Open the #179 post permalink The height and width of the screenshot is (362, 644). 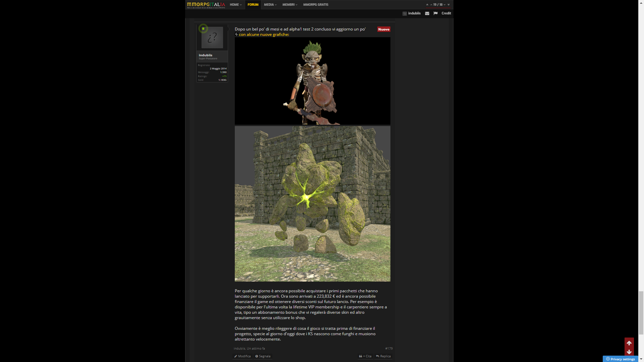pyautogui.click(x=389, y=349)
